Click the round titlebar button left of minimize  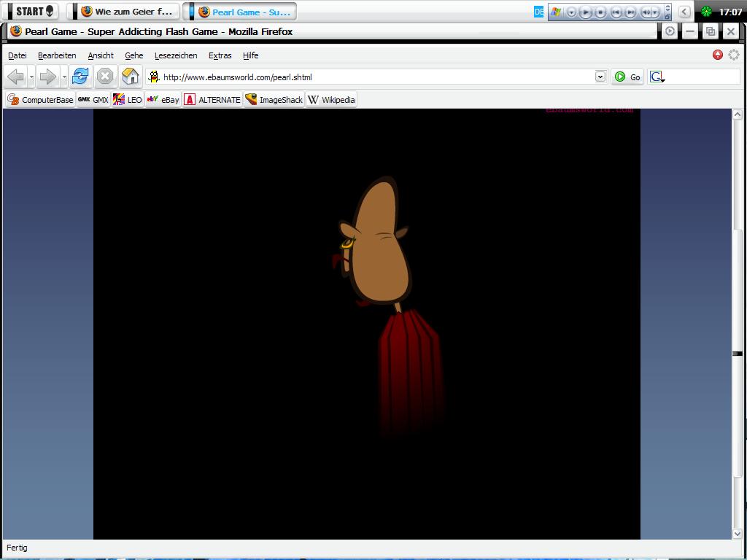click(x=670, y=31)
